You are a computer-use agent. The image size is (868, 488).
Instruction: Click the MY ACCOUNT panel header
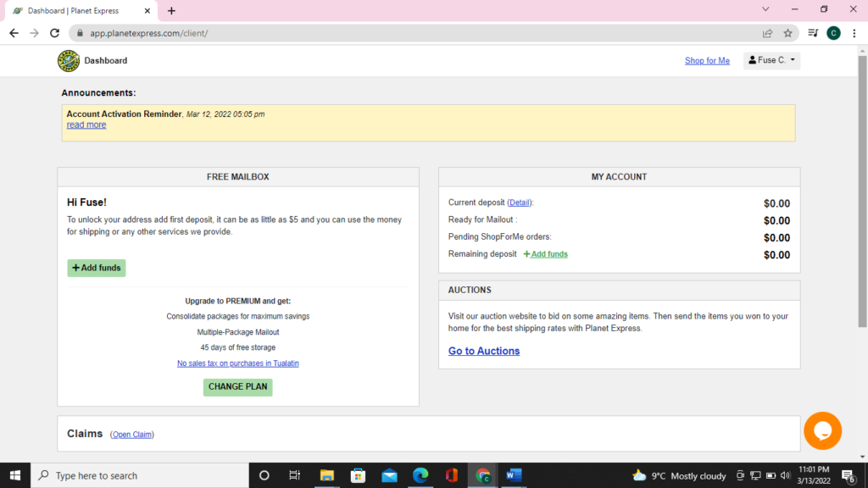click(x=619, y=177)
